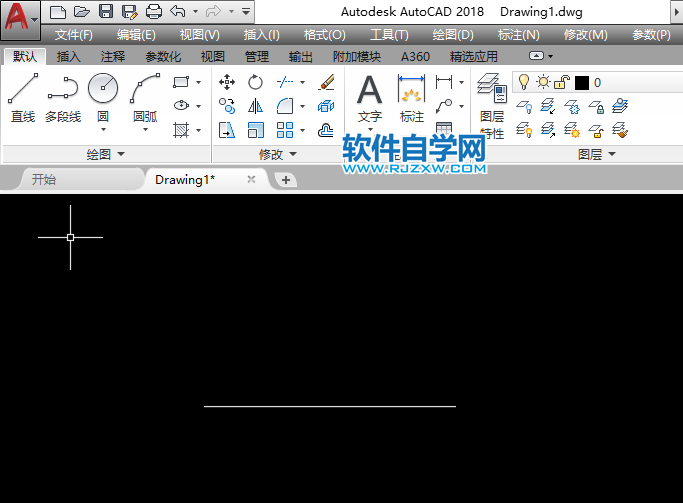This screenshot has height=503, width=683.
Task: Click the Plot printer icon
Action: 153,12
